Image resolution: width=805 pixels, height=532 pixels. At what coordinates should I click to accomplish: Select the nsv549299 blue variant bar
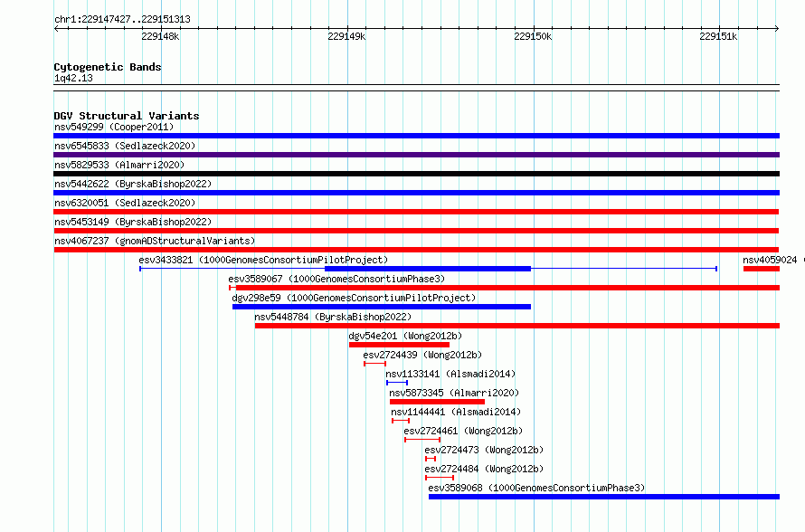(x=416, y=136)
